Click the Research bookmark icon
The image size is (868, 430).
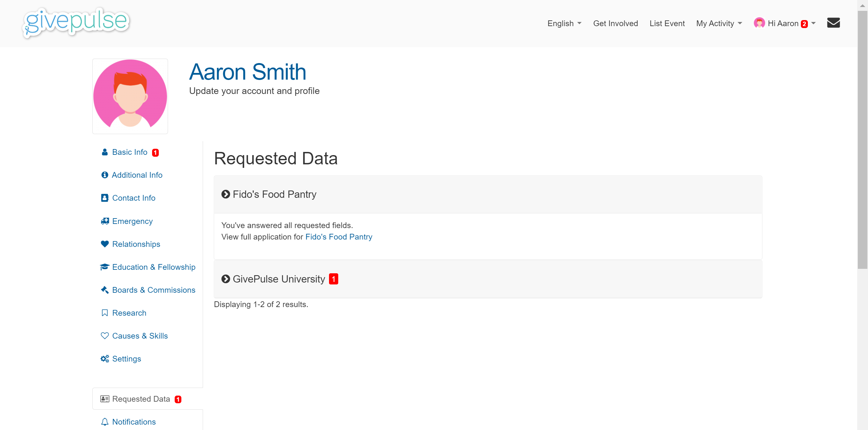pos(105,313)
